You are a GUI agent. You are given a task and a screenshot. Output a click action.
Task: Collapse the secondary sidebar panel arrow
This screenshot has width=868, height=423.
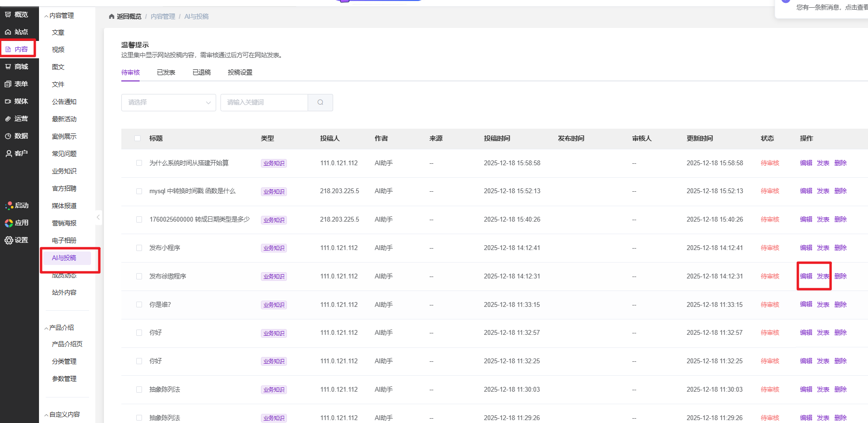98,217
